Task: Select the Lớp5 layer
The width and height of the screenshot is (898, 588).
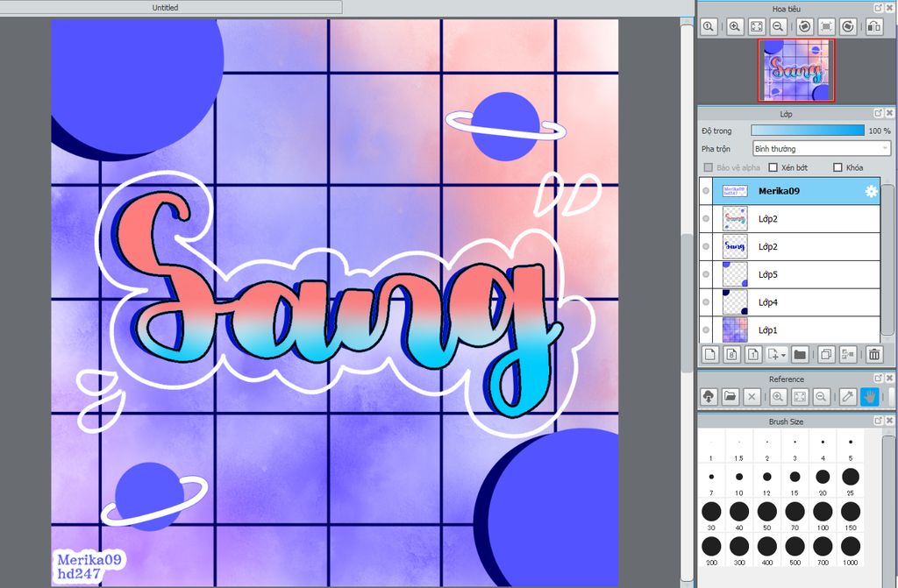Action: tap(795, 275)
